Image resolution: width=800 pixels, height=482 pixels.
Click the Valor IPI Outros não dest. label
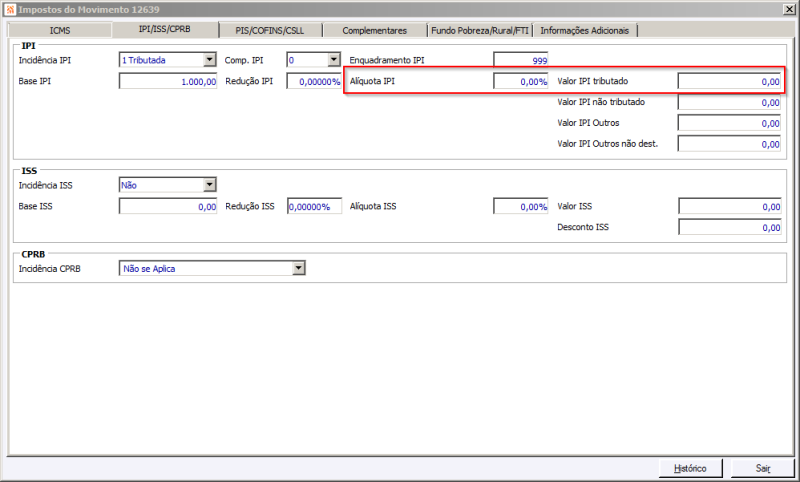pos(607,144)
